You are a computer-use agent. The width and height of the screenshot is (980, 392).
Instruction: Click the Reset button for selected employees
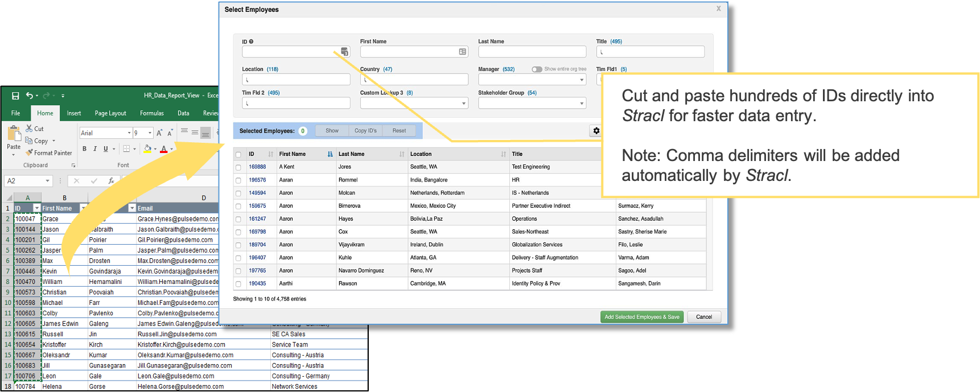click(x=399, y=131)
